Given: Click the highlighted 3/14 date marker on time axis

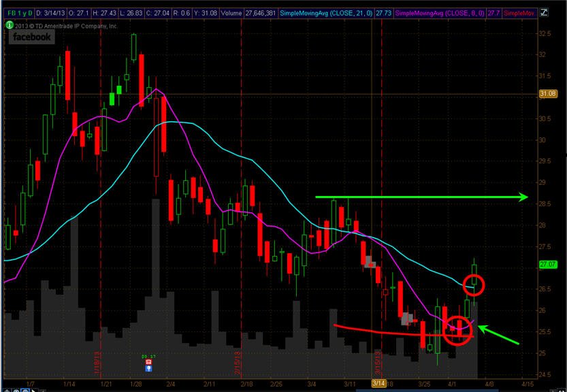Looking at the screenshot, I should coord(378,383).
